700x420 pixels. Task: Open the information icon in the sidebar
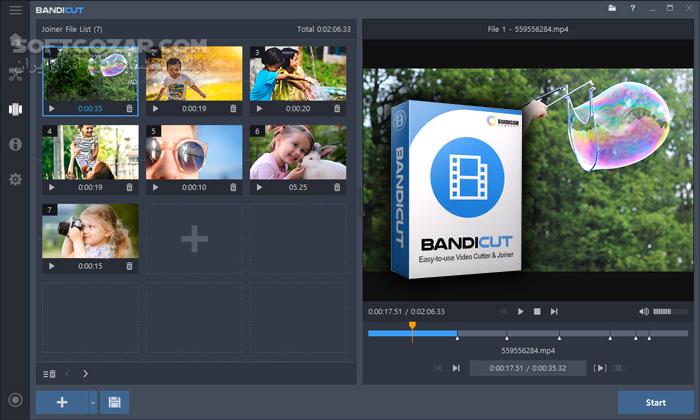pyautogui.click(x=15, y=144)
